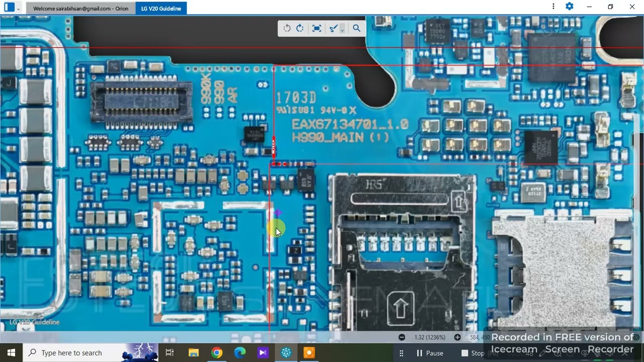Zoom out with the minus button
The image size is (644, 362).
tap(401, 337)
